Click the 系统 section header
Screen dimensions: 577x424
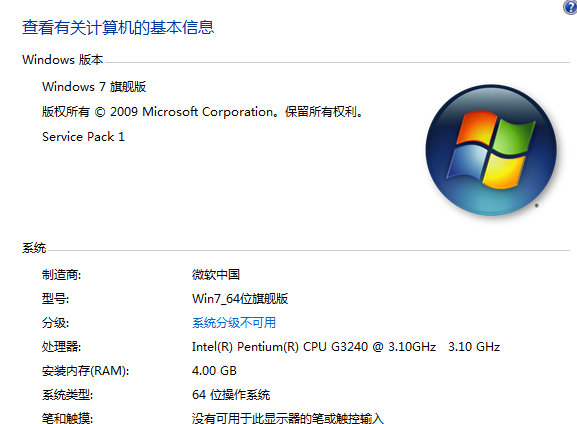click(x=34, y=248)
